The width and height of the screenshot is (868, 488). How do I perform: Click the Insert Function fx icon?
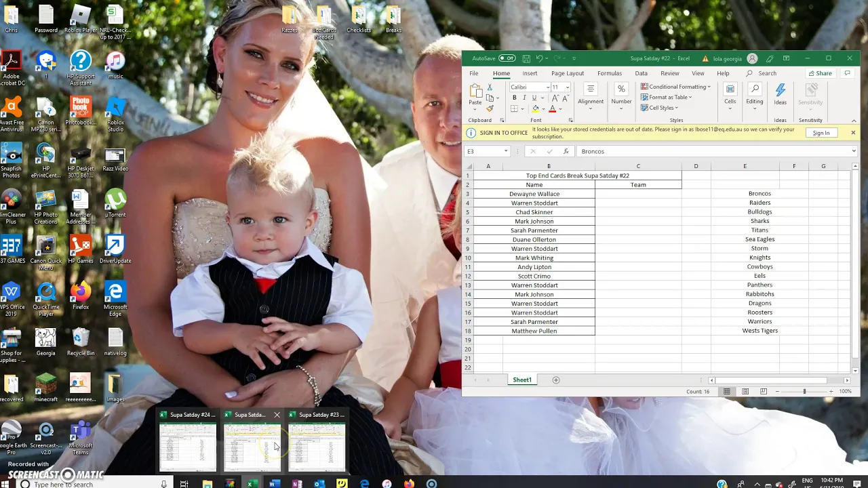pyautogui.click(x=566, y=151)
